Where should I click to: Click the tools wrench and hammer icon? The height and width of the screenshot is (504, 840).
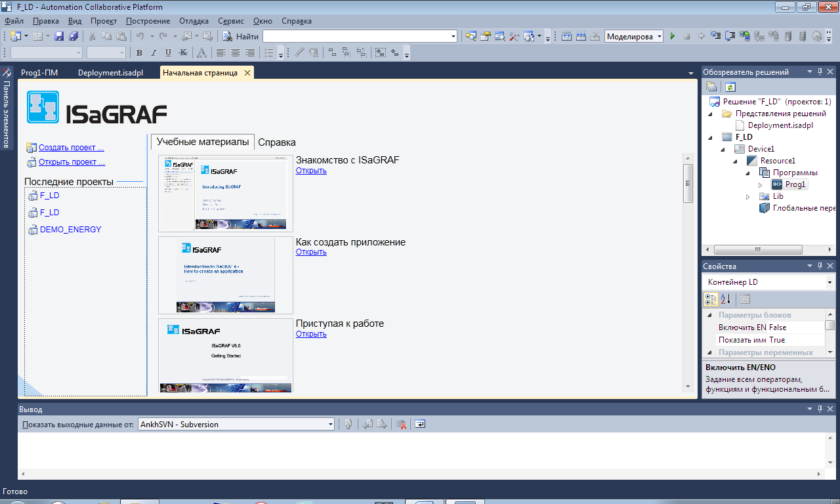click(x=514, y=36)
